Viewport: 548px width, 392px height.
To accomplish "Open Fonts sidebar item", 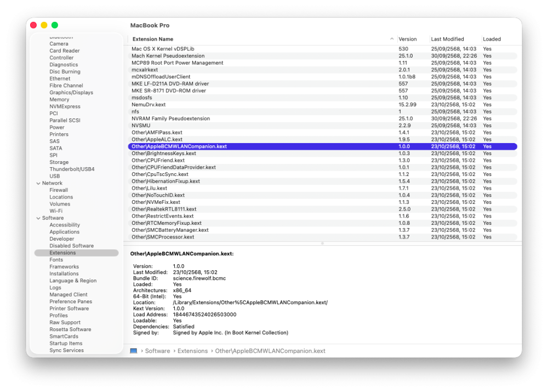I will click(56, 260).
